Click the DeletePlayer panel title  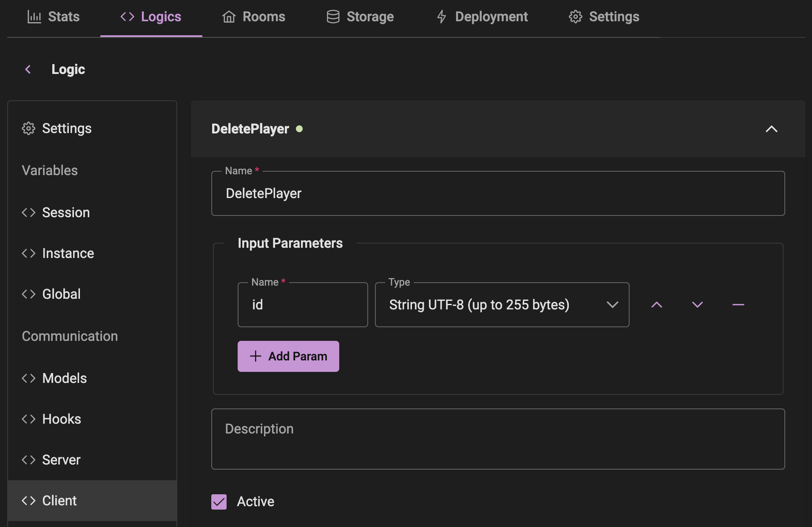click(x=250, y=129)
